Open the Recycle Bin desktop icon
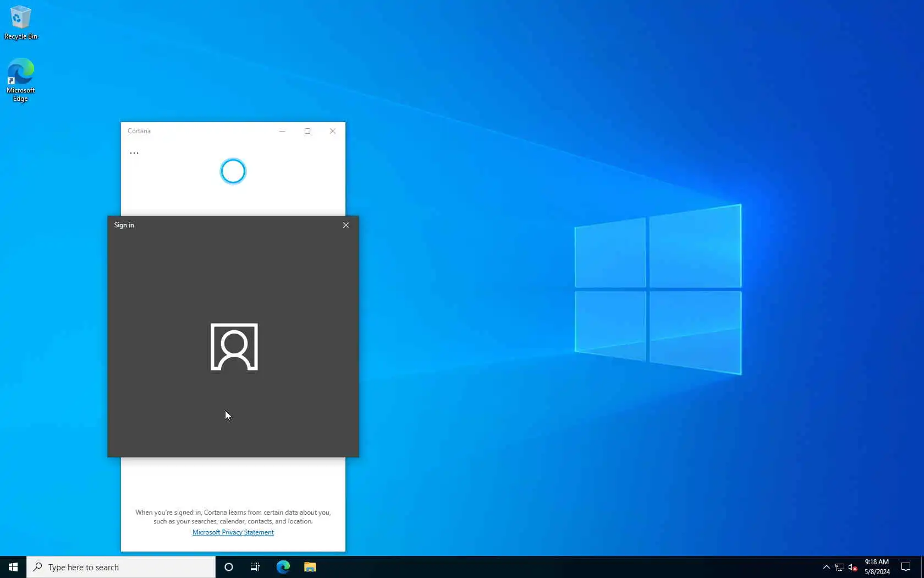 point(21,23)
